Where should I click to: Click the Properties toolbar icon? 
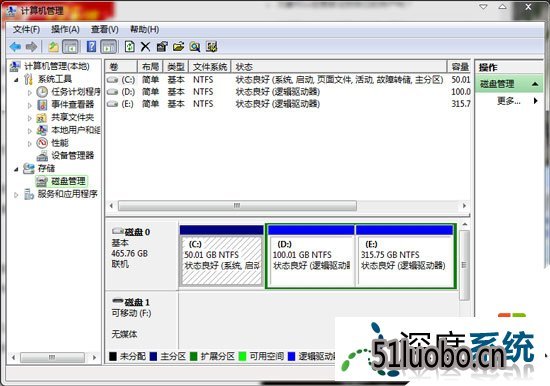[x=162, y=47]
